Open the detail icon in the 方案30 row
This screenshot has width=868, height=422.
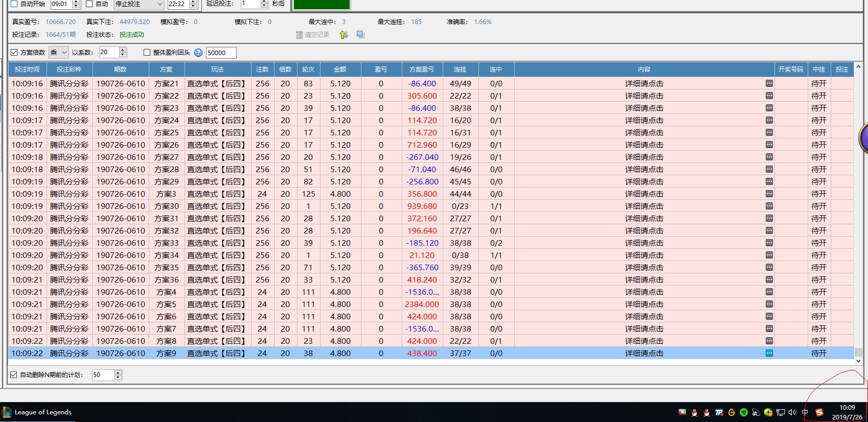point(769,206)
